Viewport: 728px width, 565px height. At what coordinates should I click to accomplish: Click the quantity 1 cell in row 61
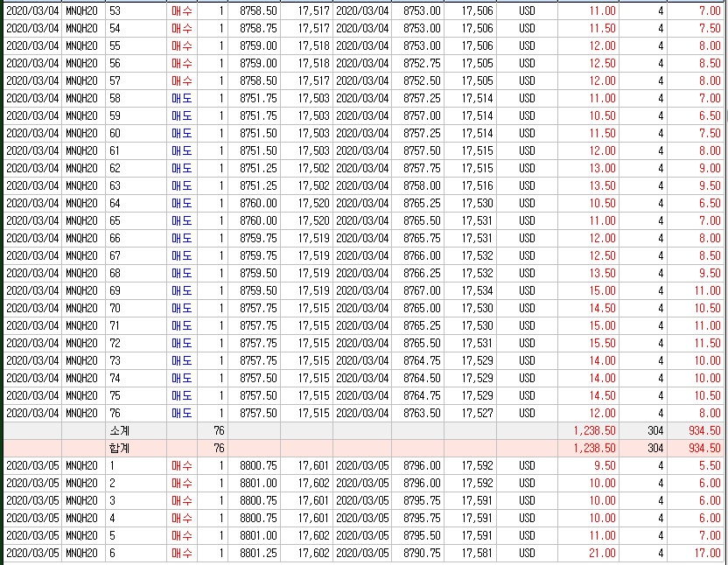coord(221,151)
